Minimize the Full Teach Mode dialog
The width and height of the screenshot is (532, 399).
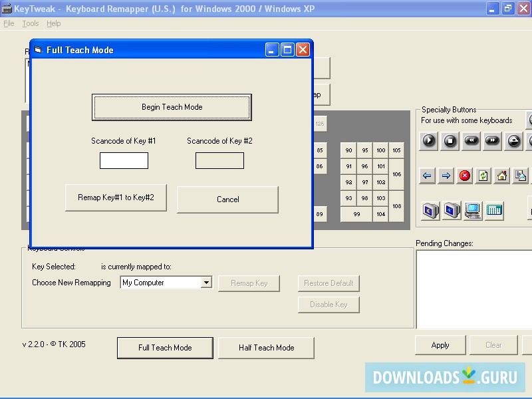(272, 50)
